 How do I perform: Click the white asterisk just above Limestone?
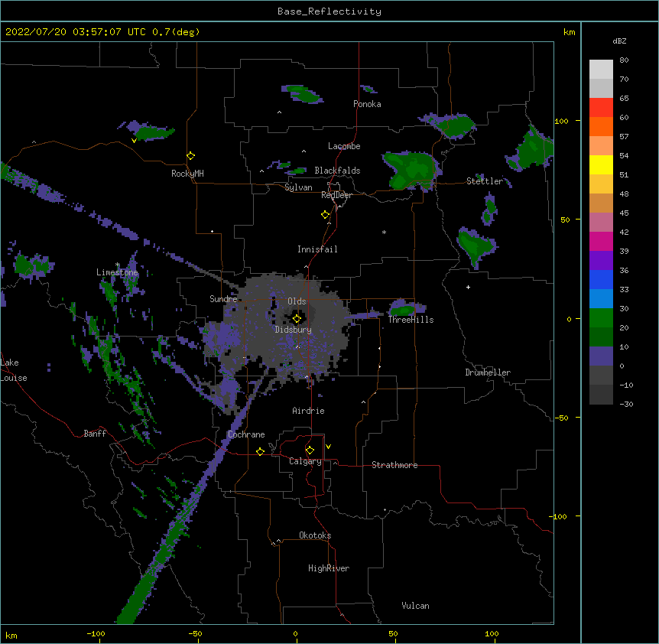(118, 265)
